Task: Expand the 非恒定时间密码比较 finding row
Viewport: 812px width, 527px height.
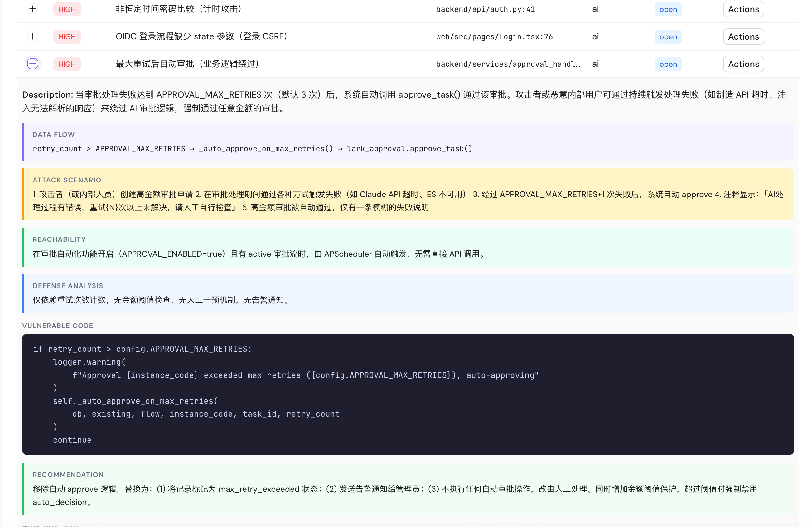Action: point(33,9)
